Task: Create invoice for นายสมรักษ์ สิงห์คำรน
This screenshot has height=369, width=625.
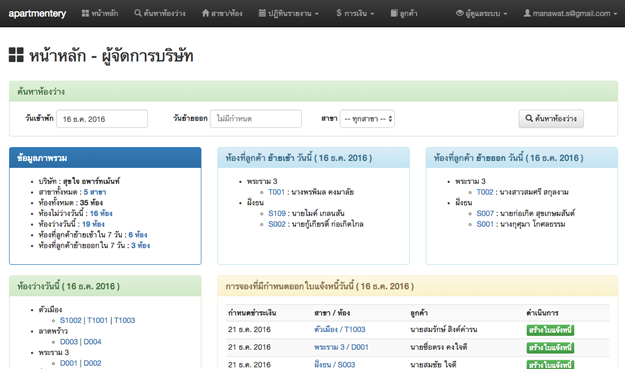Action: click(x=550, y=330)
